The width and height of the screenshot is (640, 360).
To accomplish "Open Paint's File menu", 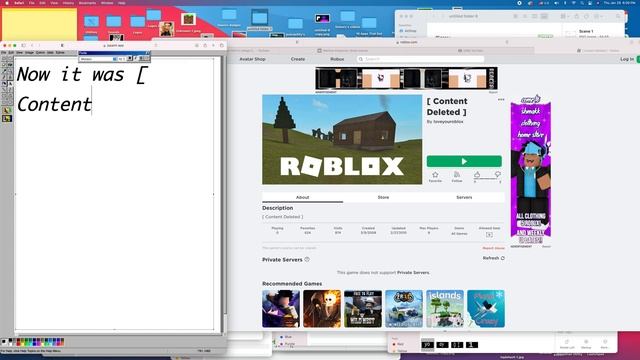I will click(x=3, y=53).
